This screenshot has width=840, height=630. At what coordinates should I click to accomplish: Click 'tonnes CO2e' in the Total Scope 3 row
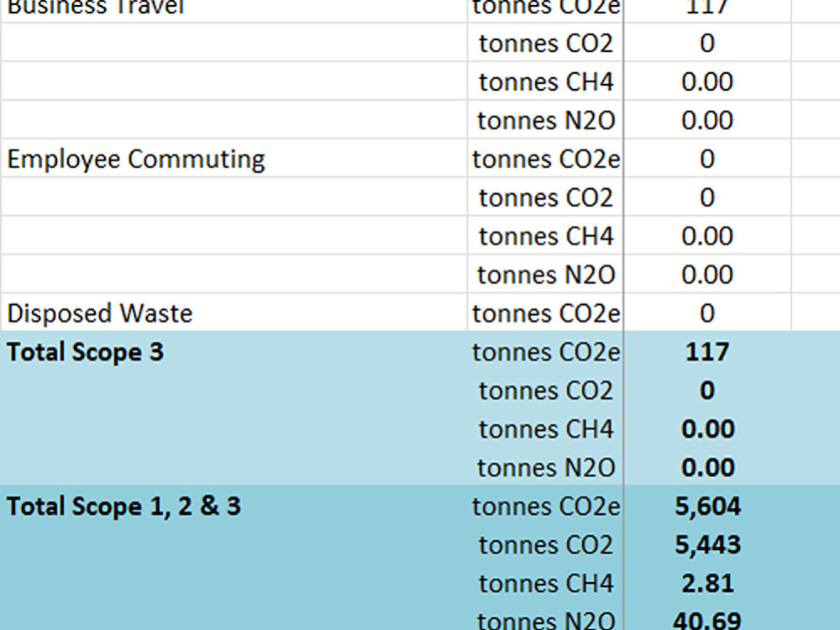tap(545, 351)
